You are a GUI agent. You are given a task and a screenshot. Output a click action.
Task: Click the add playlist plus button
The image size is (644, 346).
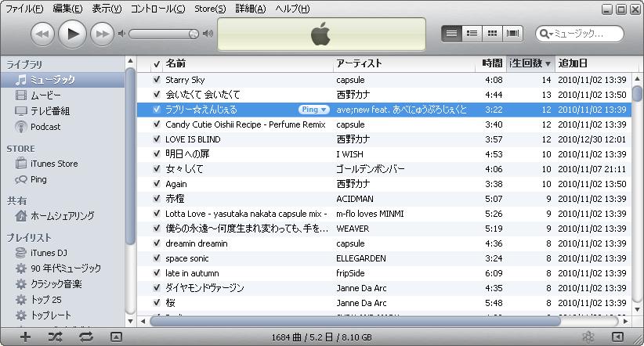coord(26,337)
